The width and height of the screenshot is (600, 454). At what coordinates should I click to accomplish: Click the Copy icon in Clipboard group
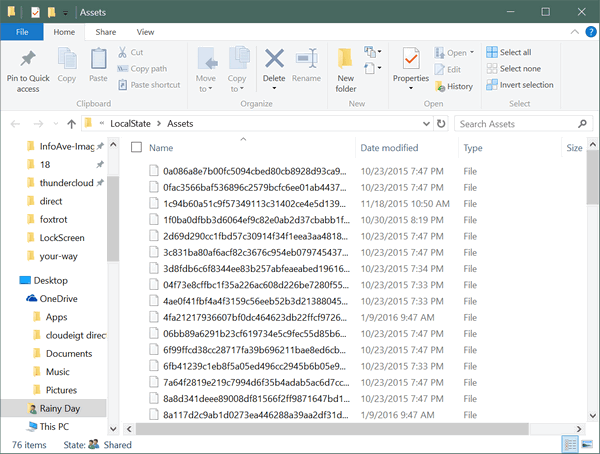pyautogui.click(x=67, y=59)
